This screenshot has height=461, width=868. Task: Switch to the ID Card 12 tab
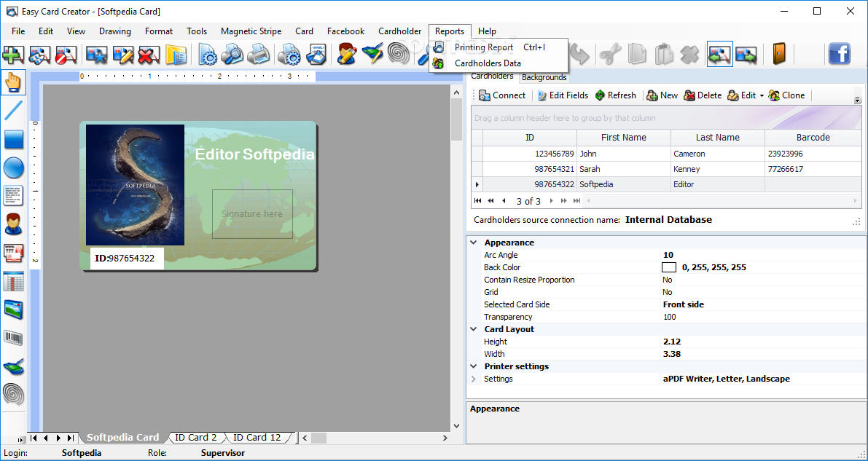[x=257, y=437]
